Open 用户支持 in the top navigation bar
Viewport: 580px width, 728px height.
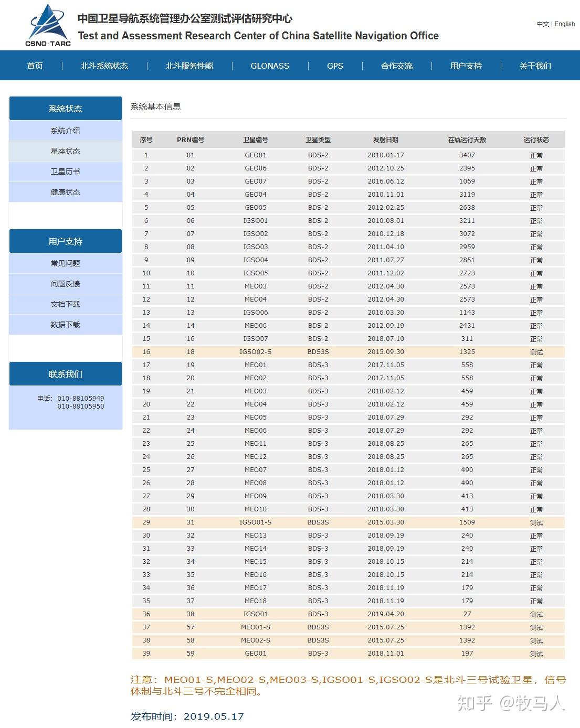[x=466, y=66]
